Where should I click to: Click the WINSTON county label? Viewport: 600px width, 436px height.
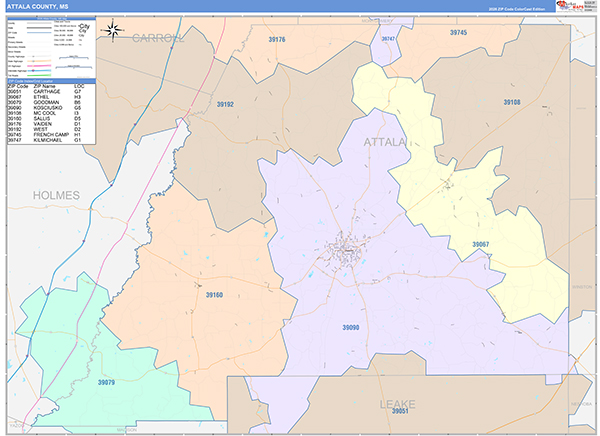tap(582, 287)
